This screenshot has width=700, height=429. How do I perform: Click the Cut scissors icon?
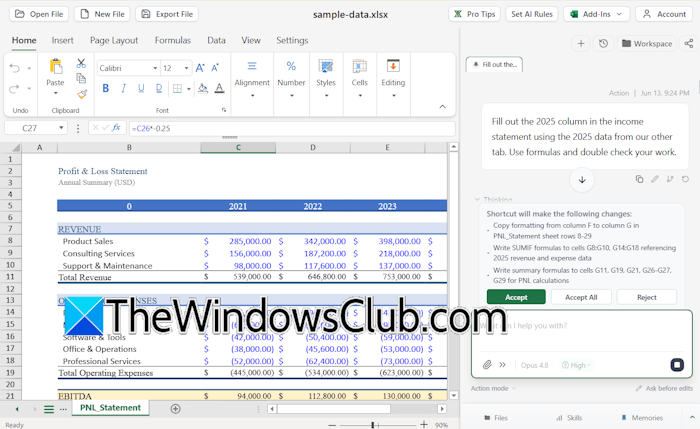point(81,63)
